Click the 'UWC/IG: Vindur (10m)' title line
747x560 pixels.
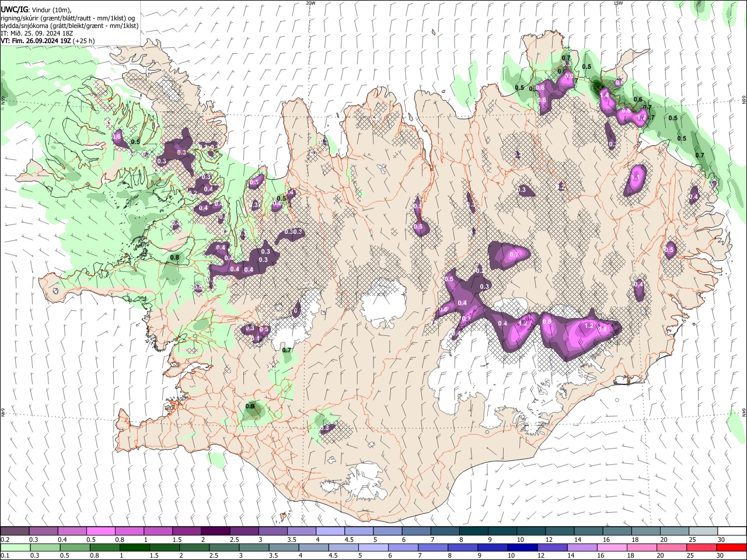pos(35,9)
